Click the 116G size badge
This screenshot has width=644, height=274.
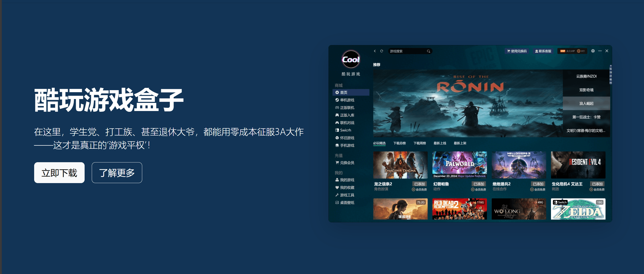click(x=480, y=202)
